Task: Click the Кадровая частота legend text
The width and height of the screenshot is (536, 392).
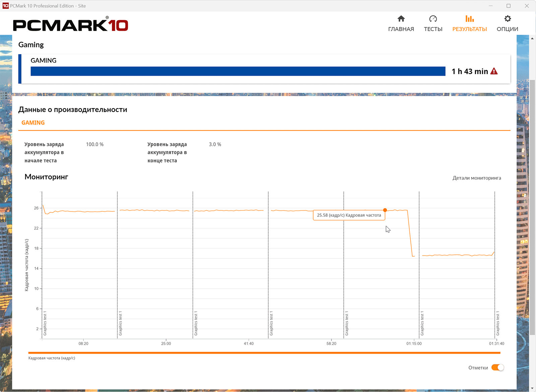Action: 52,358
